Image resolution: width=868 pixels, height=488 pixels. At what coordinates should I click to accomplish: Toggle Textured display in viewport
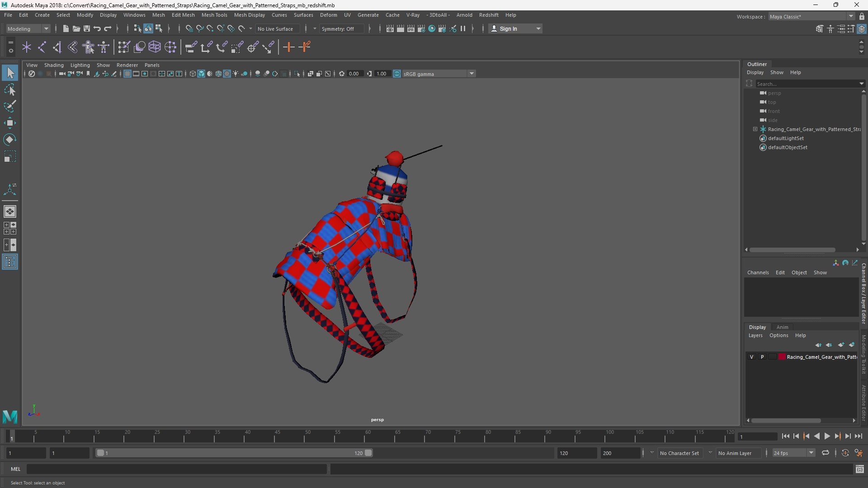point(227,74)
